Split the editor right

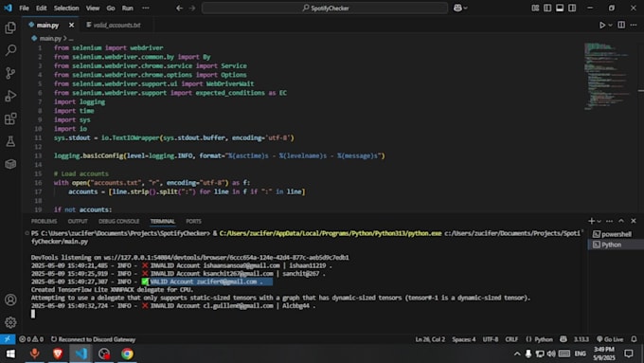tap(621, 25)
